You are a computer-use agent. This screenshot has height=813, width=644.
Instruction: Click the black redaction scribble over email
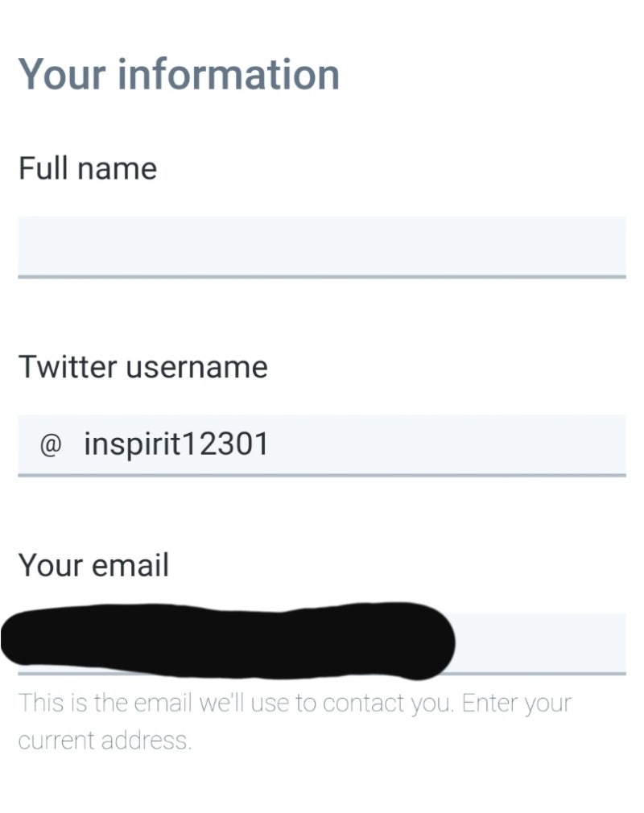coord(225,640)
